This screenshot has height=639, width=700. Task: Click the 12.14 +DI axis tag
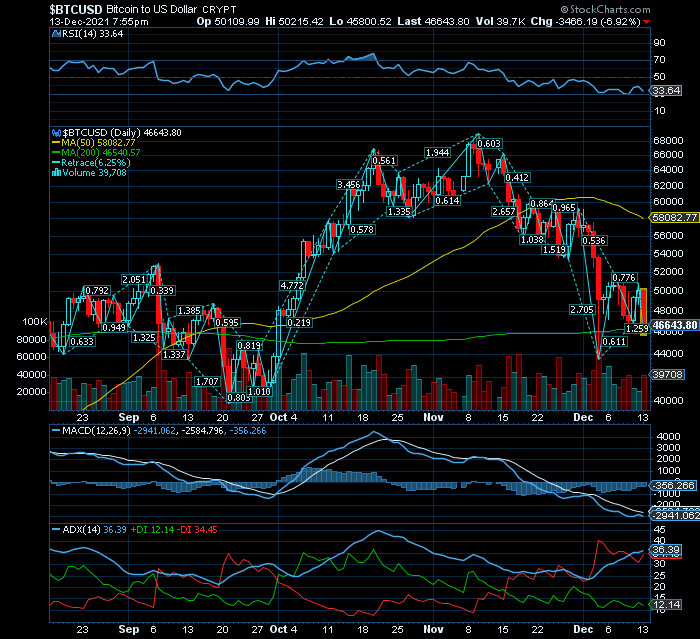(x=666, y=605)
